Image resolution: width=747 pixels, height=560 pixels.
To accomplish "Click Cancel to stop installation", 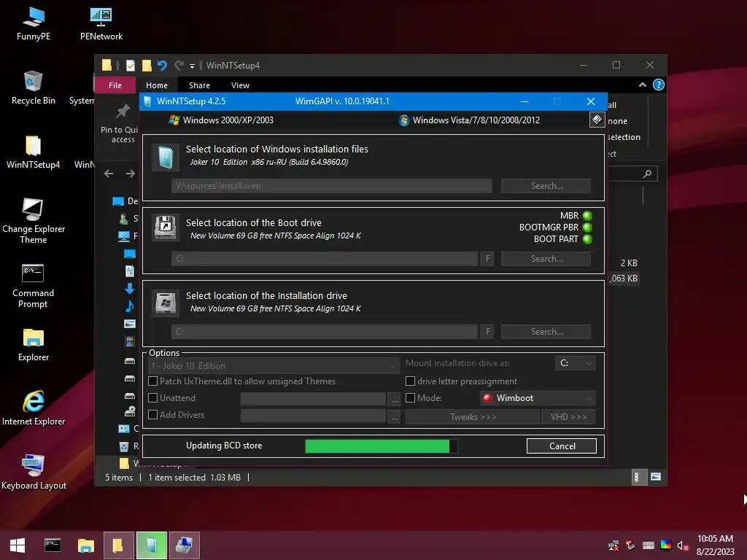I will tap(562, 446).
